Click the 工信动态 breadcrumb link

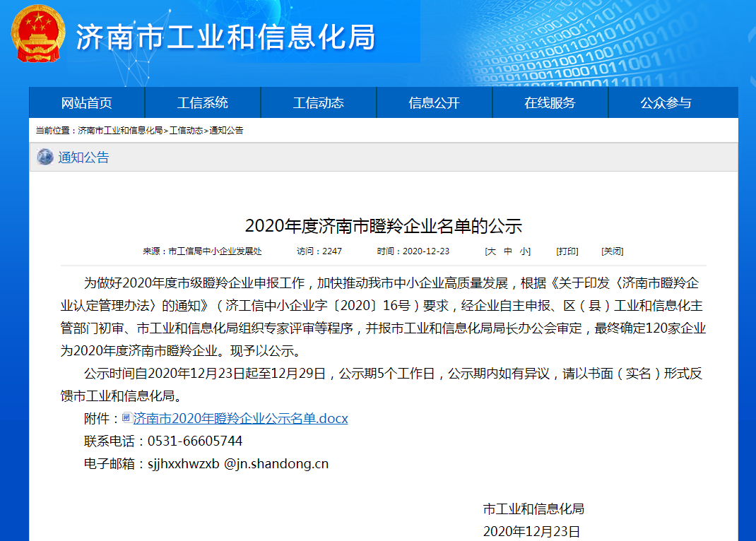(x=186, y=131)
